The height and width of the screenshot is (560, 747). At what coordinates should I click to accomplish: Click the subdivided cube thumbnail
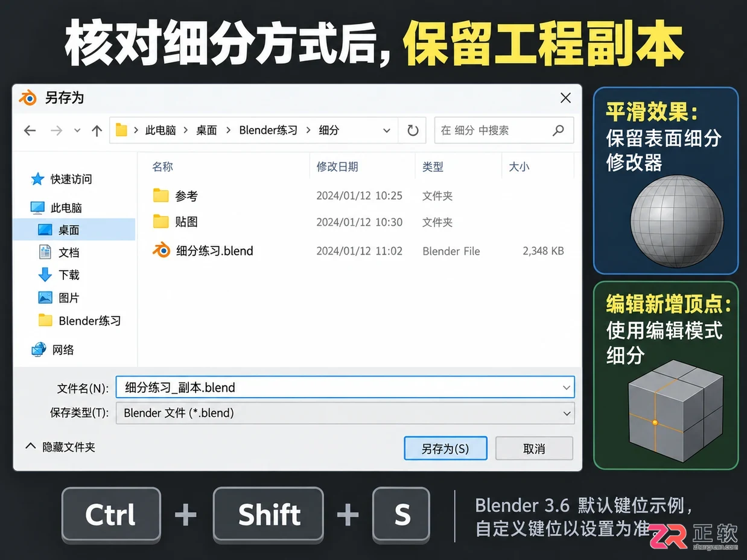tap(675, 413)
